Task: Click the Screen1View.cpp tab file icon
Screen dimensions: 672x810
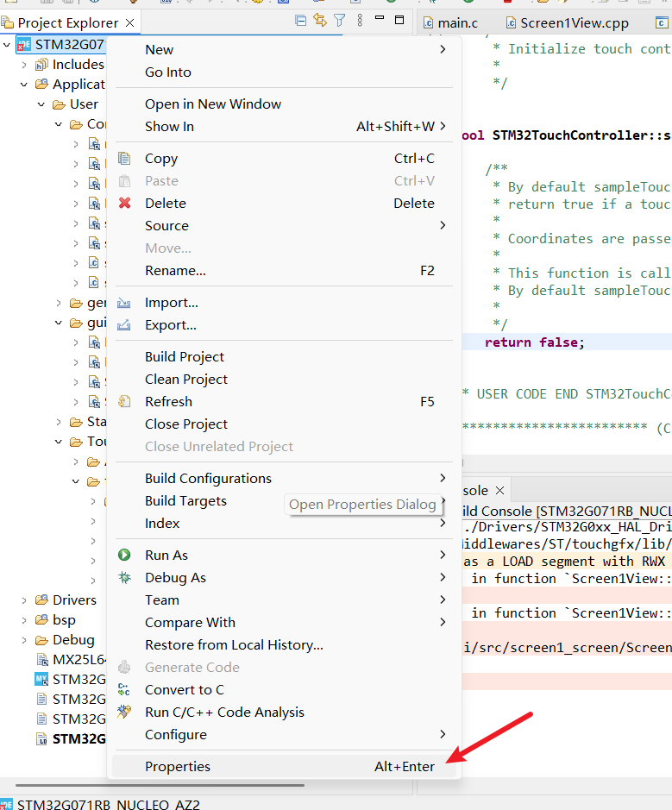Action: (511, 22)
